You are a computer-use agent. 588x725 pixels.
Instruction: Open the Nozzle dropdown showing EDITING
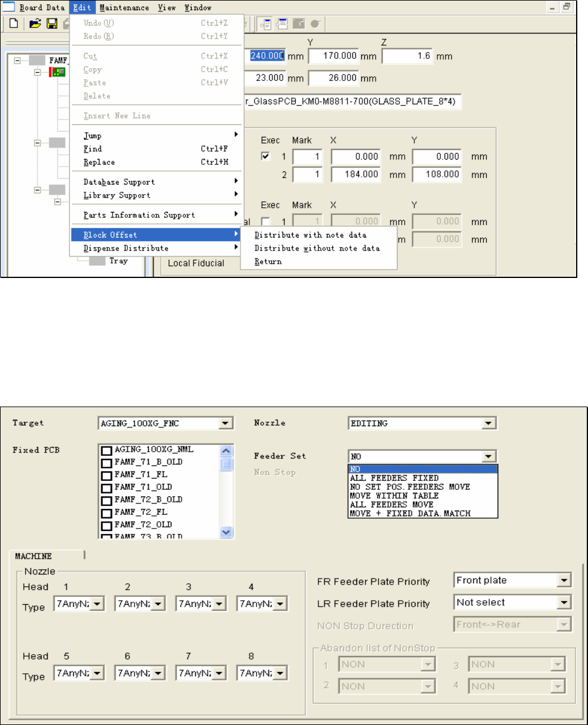click(x=489, y=423)
